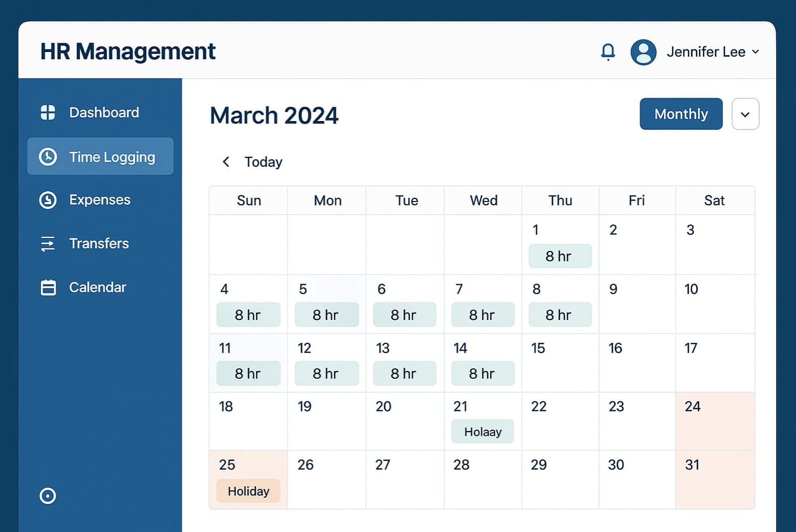
Task: Open the Transfers menu item
Action: tap(99, 244)
